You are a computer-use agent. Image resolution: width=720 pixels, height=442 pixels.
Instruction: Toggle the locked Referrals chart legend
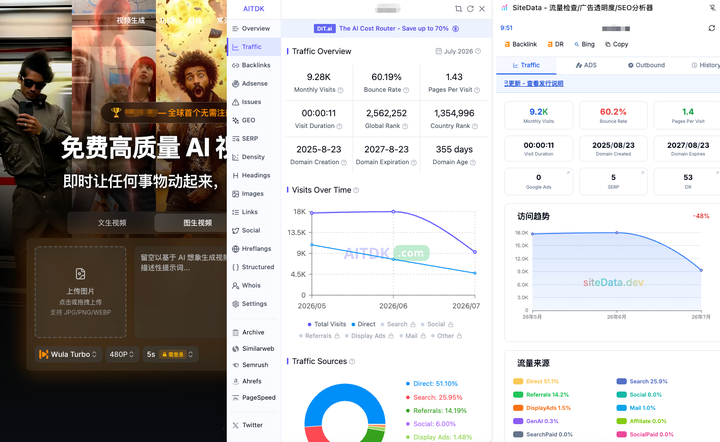319,336
